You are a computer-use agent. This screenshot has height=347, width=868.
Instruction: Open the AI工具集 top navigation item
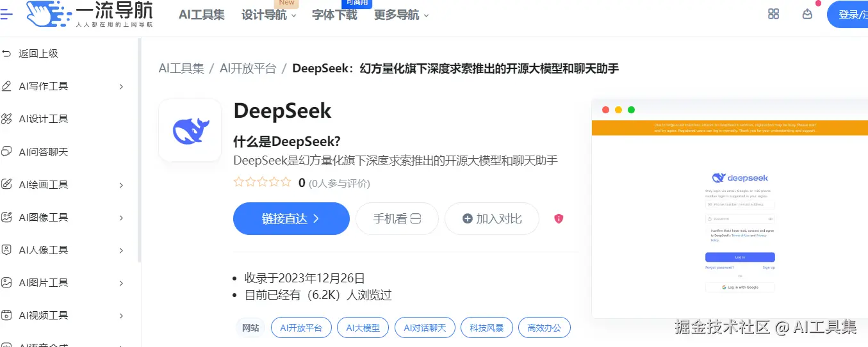coord(202,15)
